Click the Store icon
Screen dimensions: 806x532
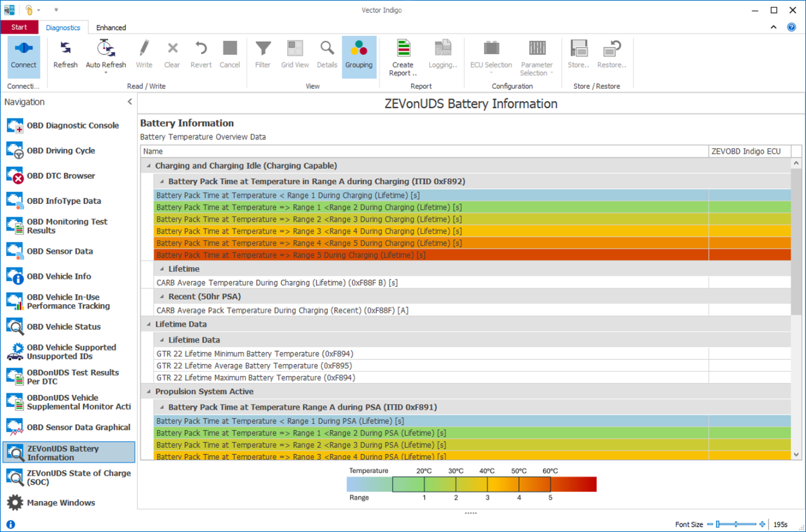pos(578,48)
